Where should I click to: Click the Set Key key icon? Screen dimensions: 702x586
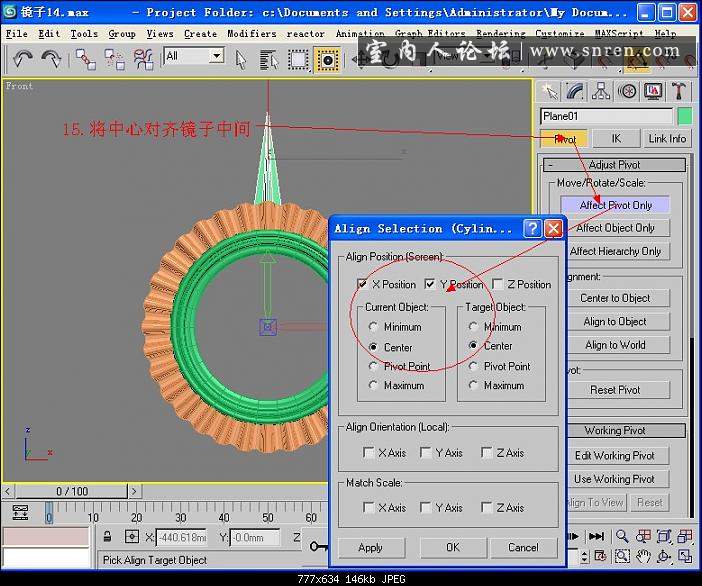click(x=318, y=546)
